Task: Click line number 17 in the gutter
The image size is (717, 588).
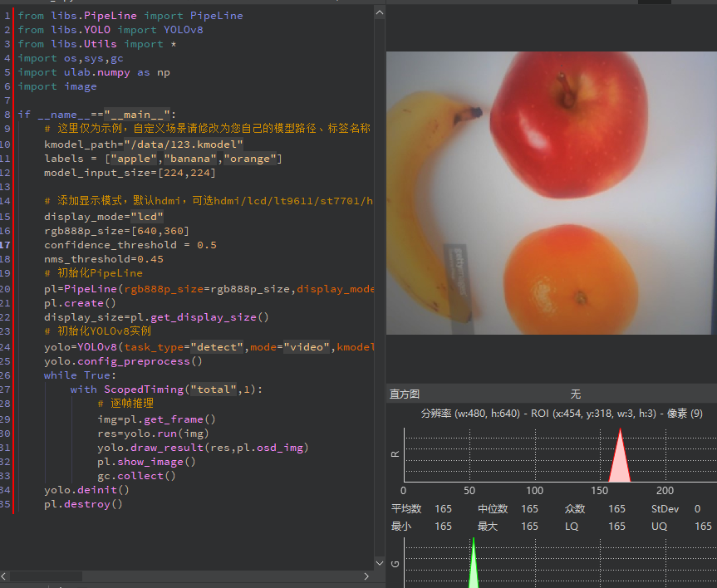Action: coord(7,245)
